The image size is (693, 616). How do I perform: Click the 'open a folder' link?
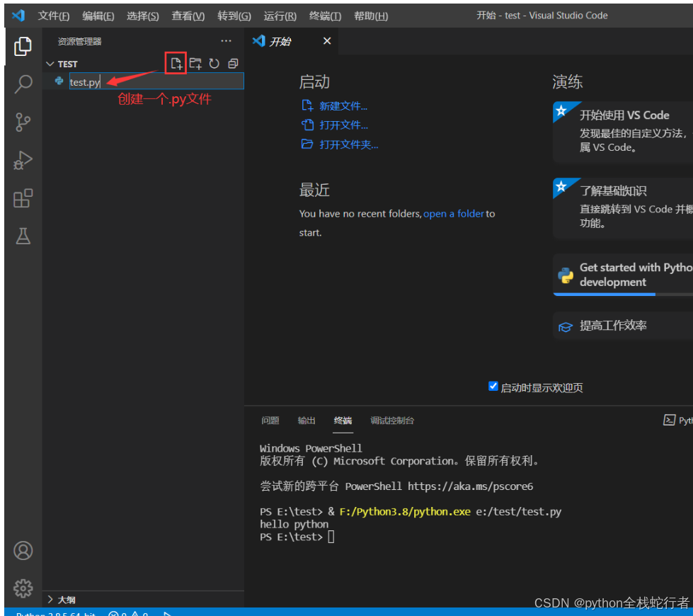(x=454, y=214)
